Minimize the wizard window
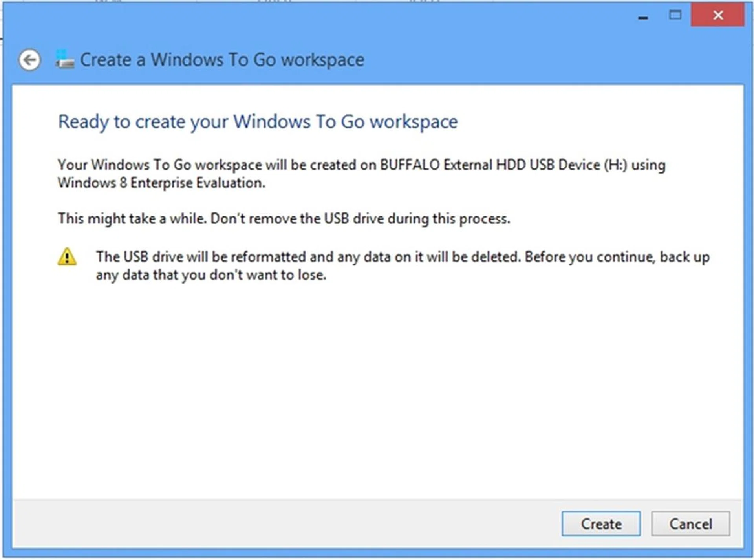The width and height of the screenshot is (754, 560). click(643, 17)
